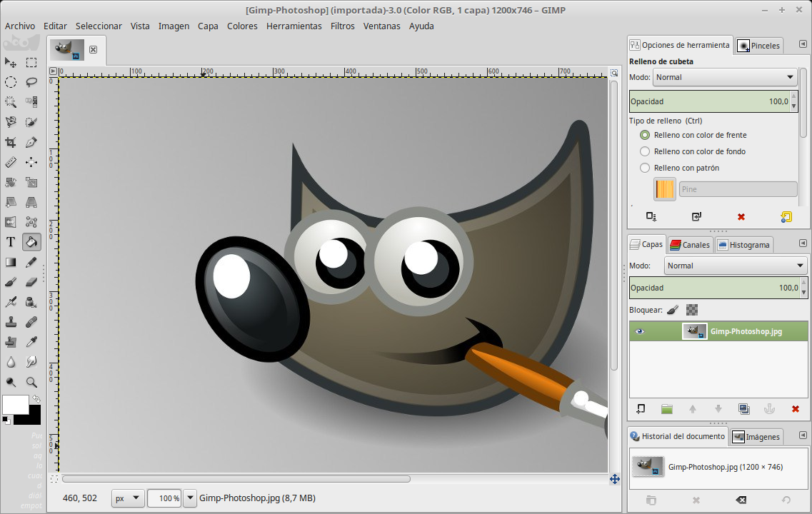This screenshot has height=514, width=812.
Task: Close the Gimp-Photoshop image tab
Action: click(x=94, y=50)
